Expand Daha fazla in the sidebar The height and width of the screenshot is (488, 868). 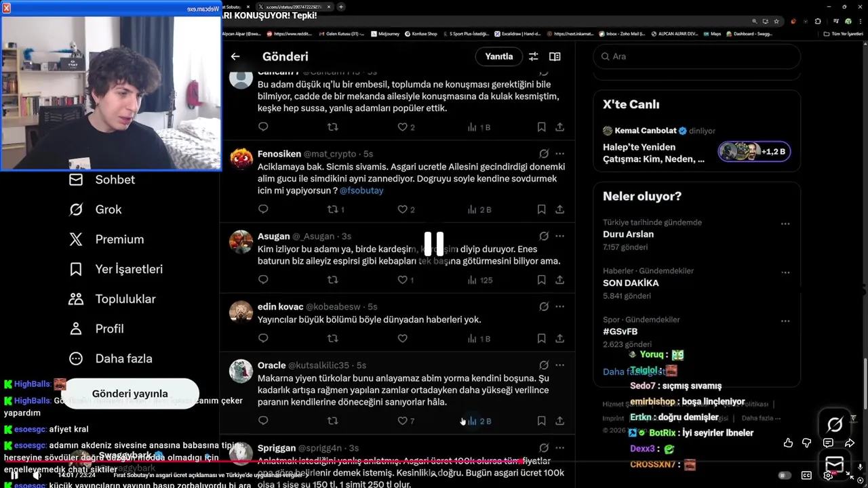click(111, 359)
